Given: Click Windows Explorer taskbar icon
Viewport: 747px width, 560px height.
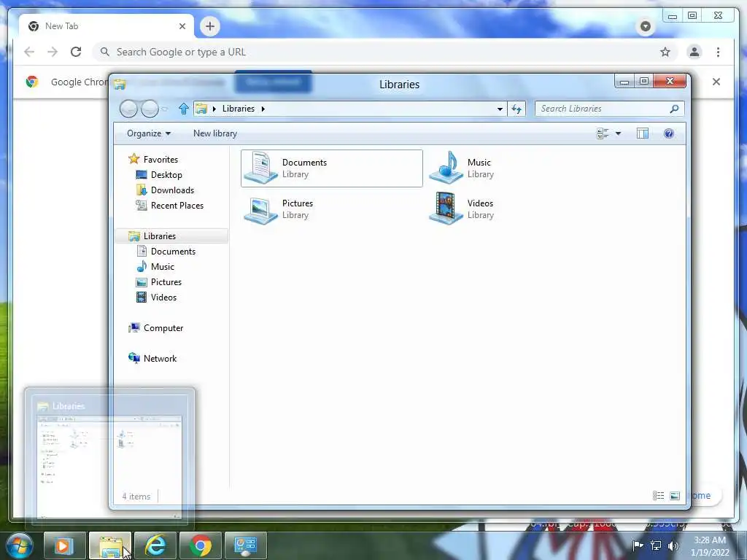Looking at the screenshot, I should 110,545.
